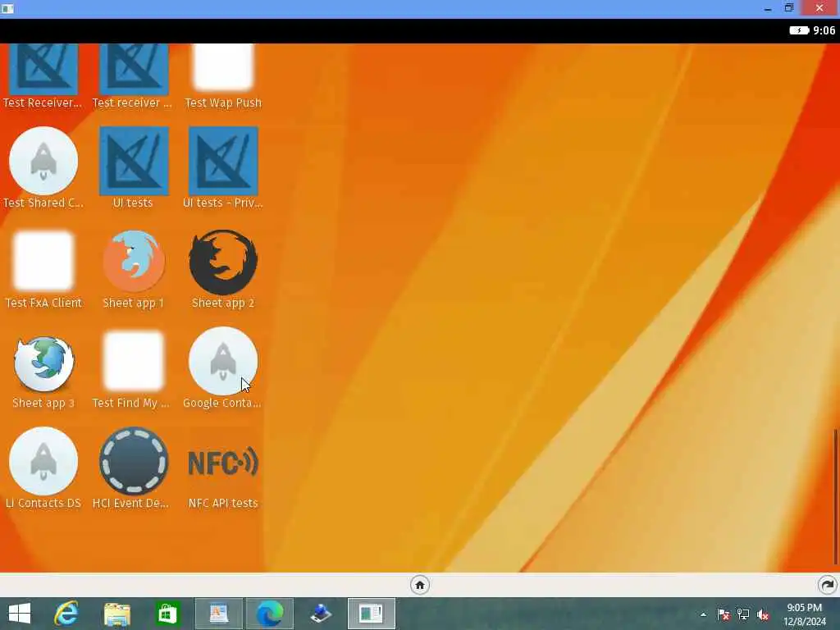Launch the LI Contacts DS app
The image size is (840, 630).
(43, 461)
